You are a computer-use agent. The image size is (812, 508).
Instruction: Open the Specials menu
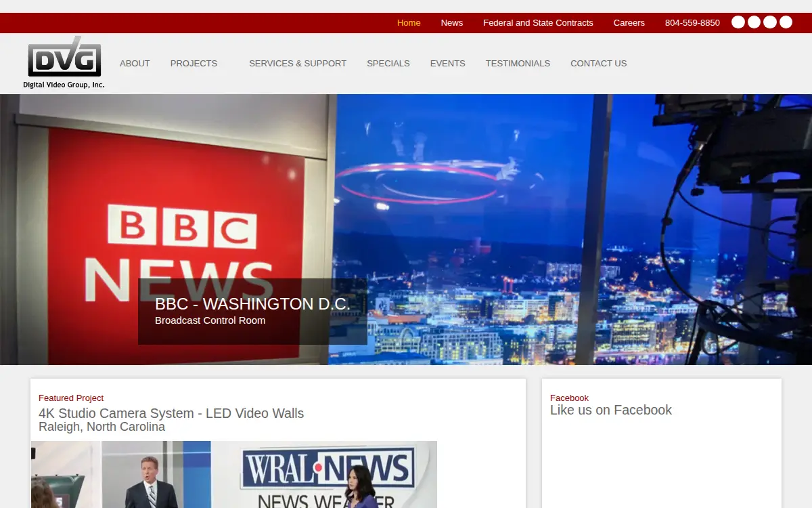[388, 64]
